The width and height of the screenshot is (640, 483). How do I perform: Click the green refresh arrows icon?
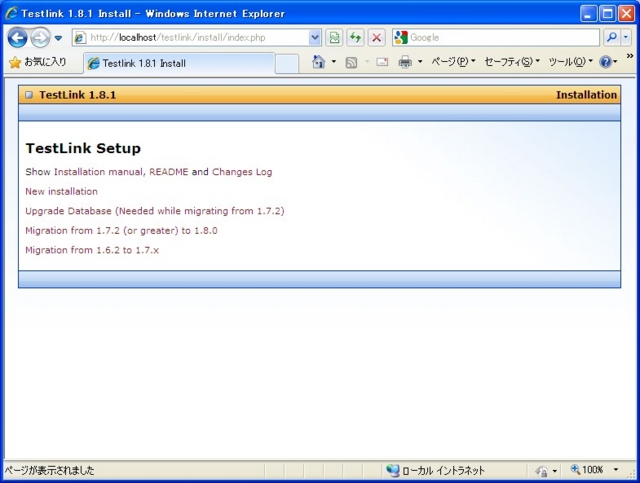[355, 38]
